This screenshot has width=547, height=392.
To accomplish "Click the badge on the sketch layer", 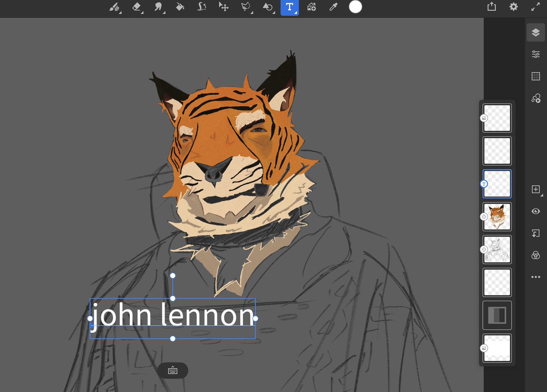I will tap(484, 249).
